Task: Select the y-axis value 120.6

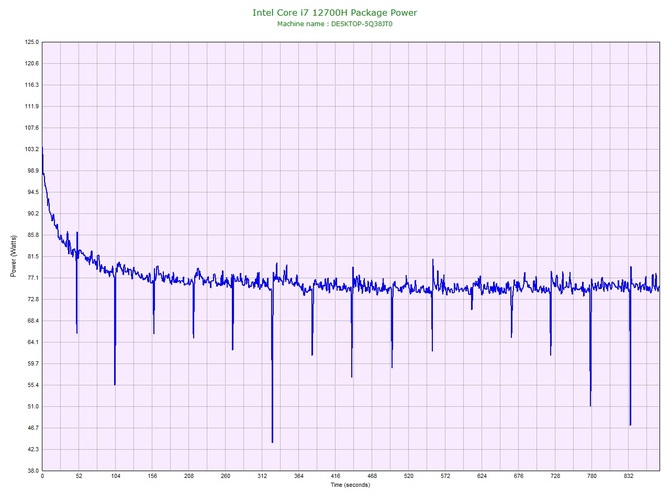Action: point(33,63)
